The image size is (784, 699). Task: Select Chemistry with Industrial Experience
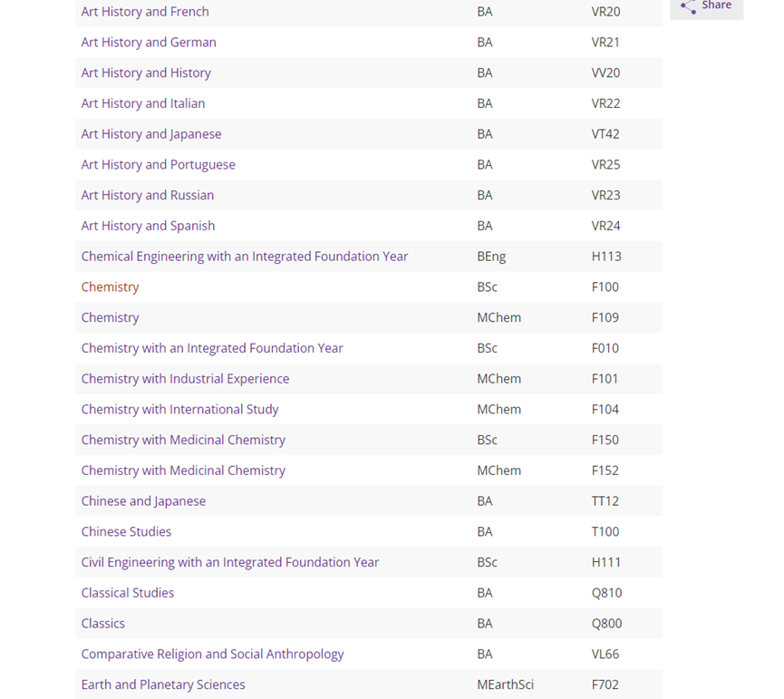185,379
